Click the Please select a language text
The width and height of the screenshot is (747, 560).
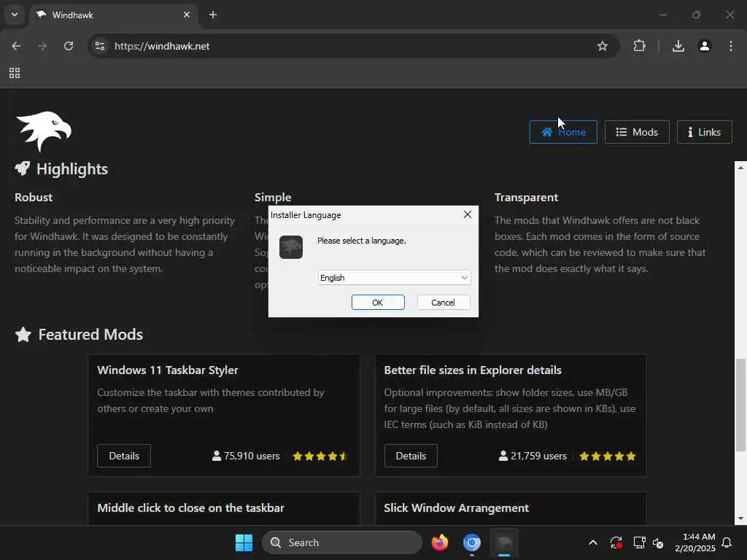[362, 241]
